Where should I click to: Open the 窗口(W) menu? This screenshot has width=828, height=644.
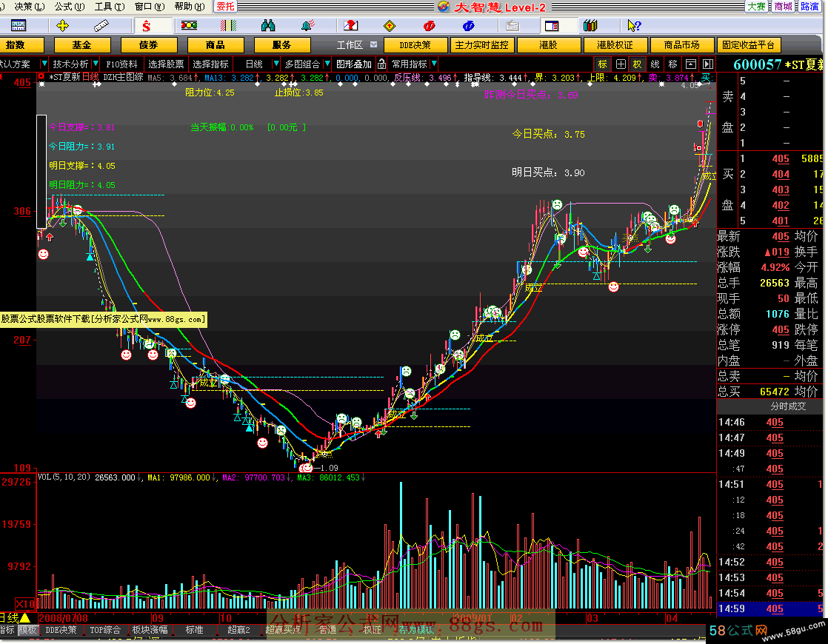(150, 7)
